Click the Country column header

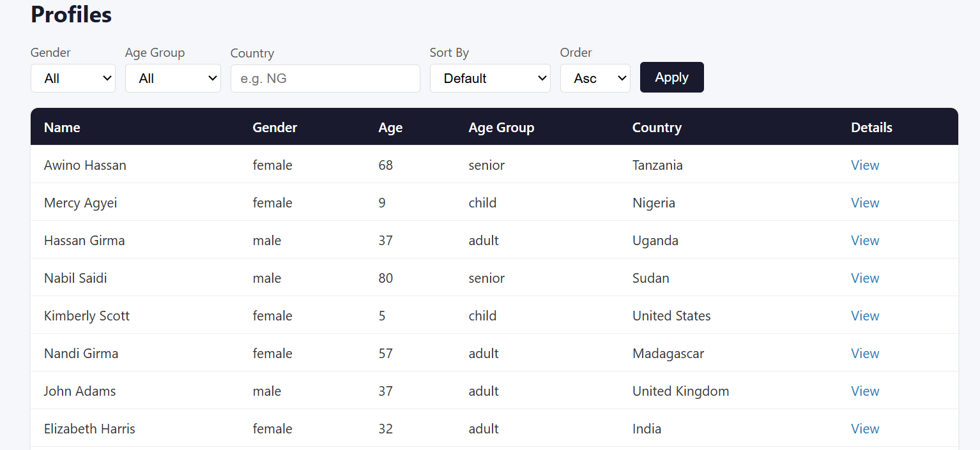pos(657,128)
